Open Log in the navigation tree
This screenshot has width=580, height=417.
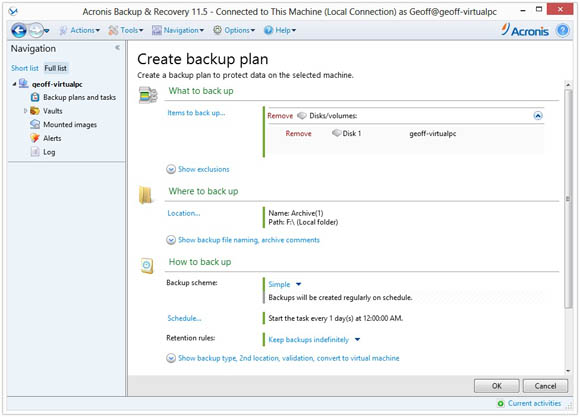[49, 152]
